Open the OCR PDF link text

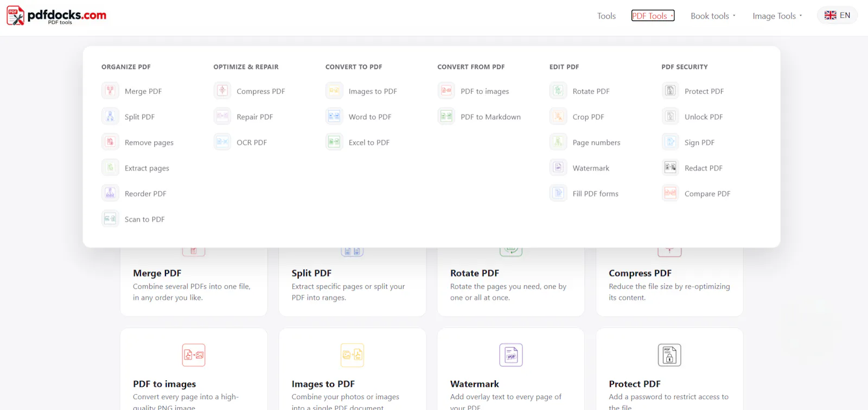tap(252, 142)
